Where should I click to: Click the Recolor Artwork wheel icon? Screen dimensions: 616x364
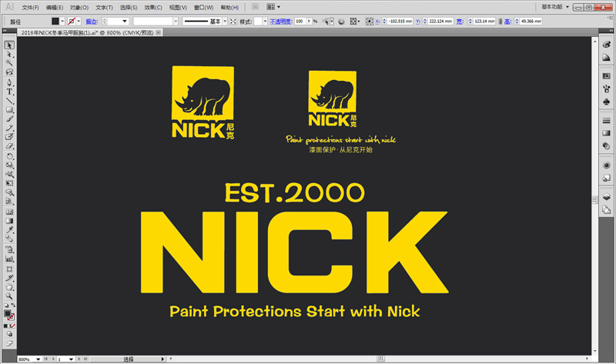(341, 22)
